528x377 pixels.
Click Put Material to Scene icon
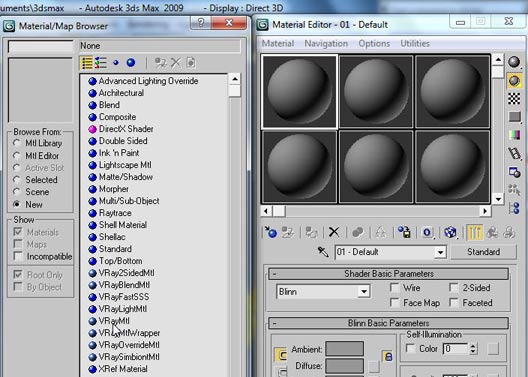pos(288,232)
